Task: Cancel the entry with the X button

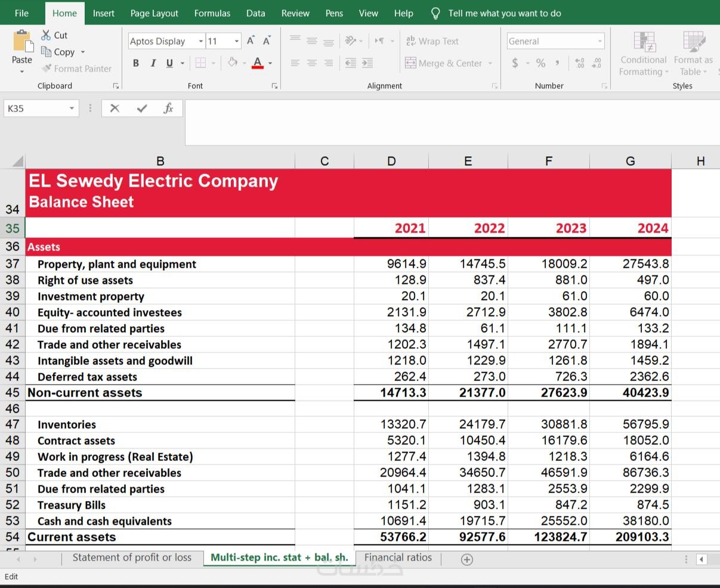Action: pos(115,108)
